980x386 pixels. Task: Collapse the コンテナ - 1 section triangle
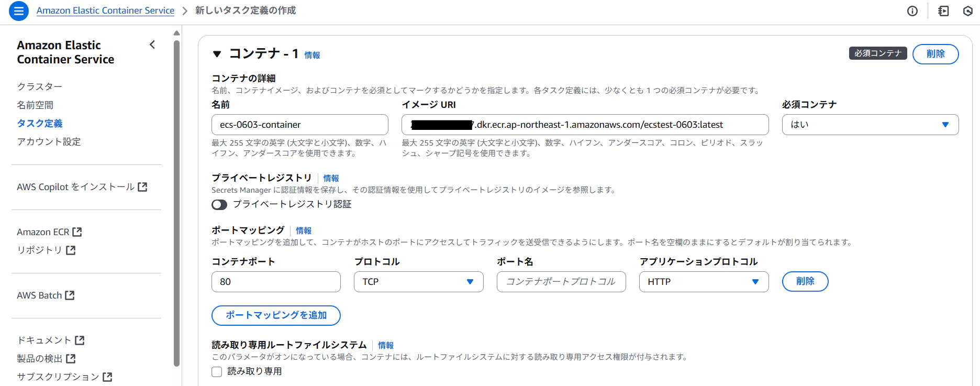217,54
